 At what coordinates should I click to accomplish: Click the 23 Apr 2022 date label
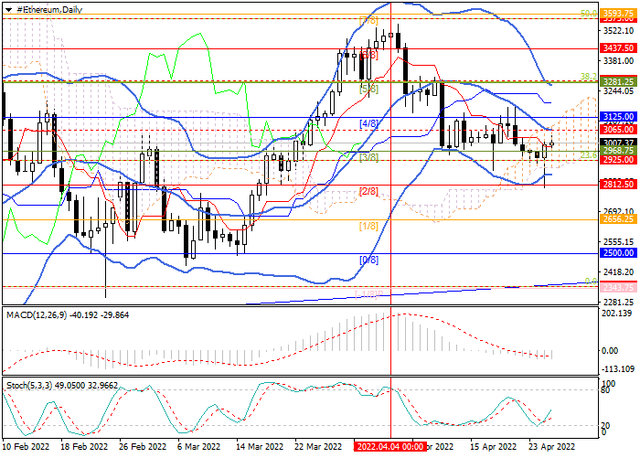[x=551, y=446]
